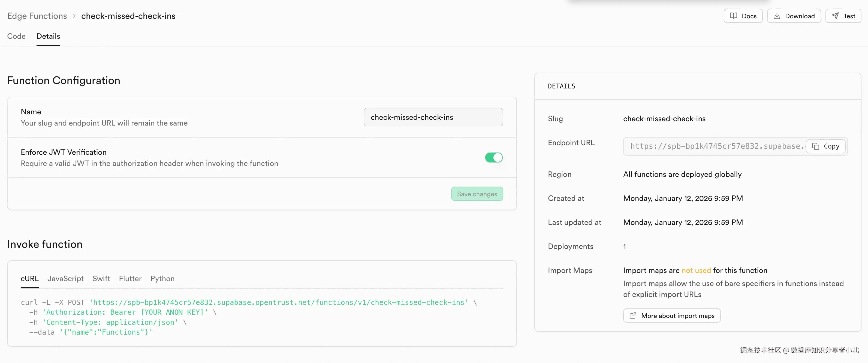This screenshot has height=363, width=868.
Task: Click external link icon for import maps
Action: coord(633,316)
